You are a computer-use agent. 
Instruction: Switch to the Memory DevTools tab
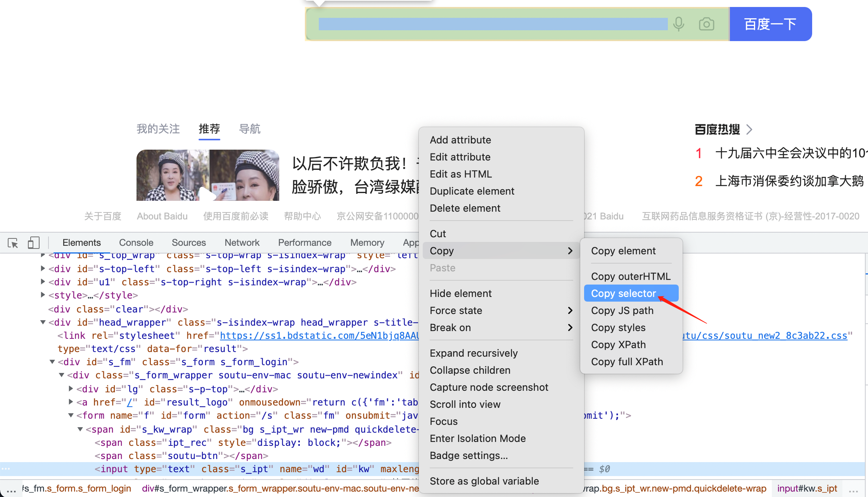367,243
